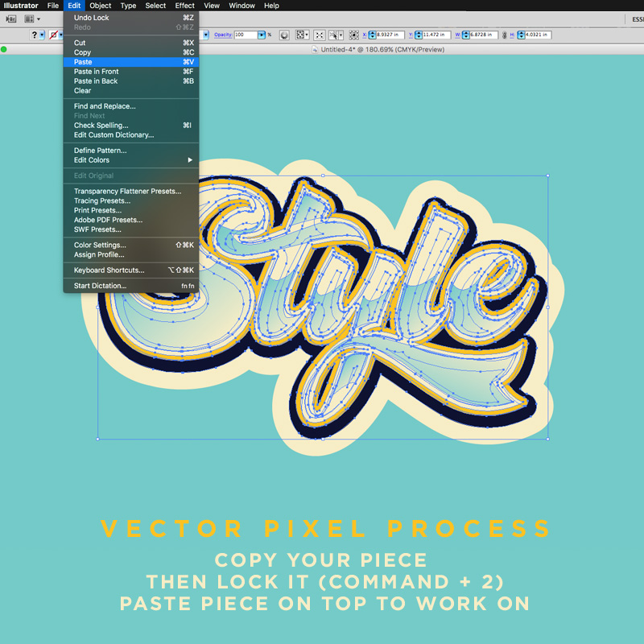Toggle the constrain width and height proportions link
The width and height of the screenshot is (644, 644).
[x=505, y=35]
